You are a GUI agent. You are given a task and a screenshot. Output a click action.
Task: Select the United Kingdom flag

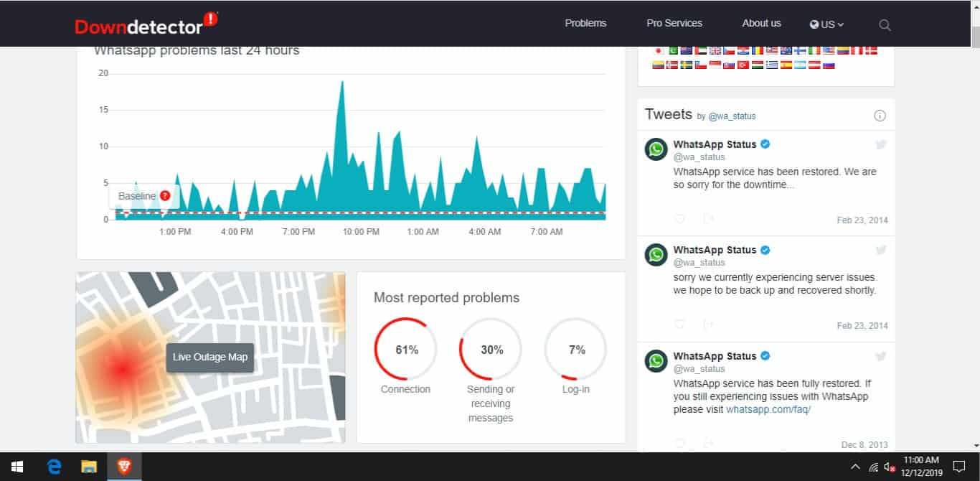pyautogui.click(x=715, y=50)
